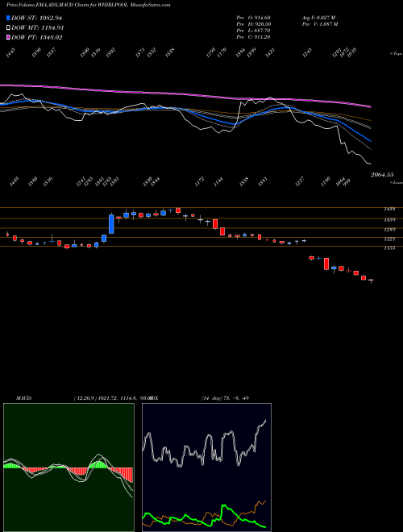Open the dark blue ADX indicator chart
The height and width of the screenshot is (532, 403).
coord(206,468)
